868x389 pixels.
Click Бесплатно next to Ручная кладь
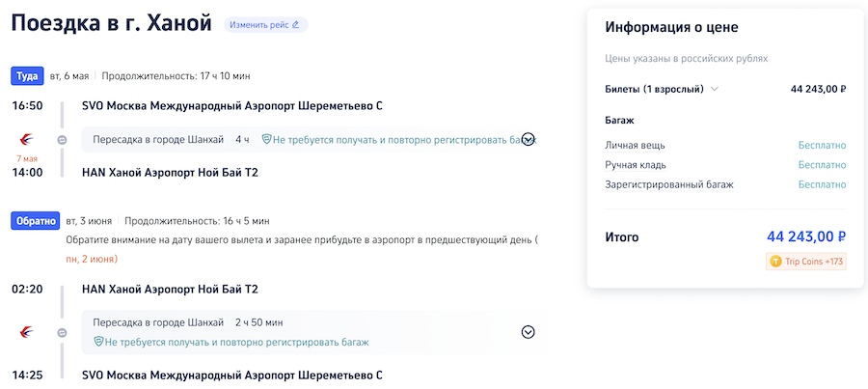822,165
